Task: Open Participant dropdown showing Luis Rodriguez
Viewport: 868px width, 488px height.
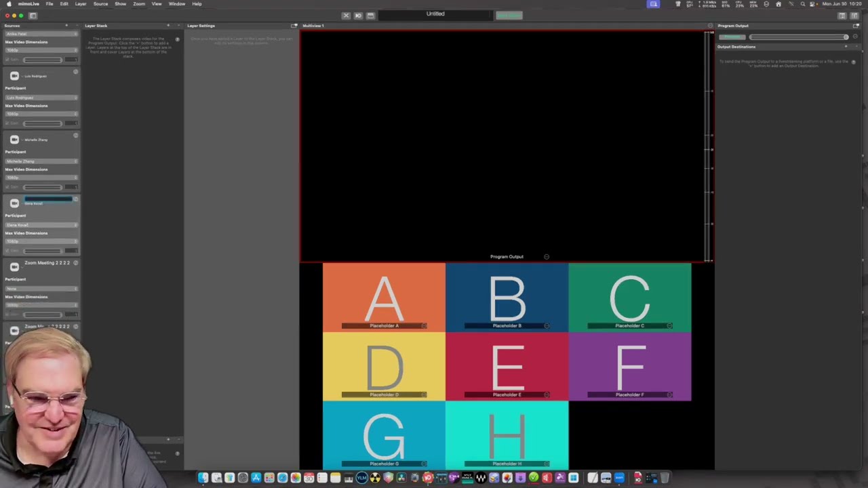Action: (41, 98)
